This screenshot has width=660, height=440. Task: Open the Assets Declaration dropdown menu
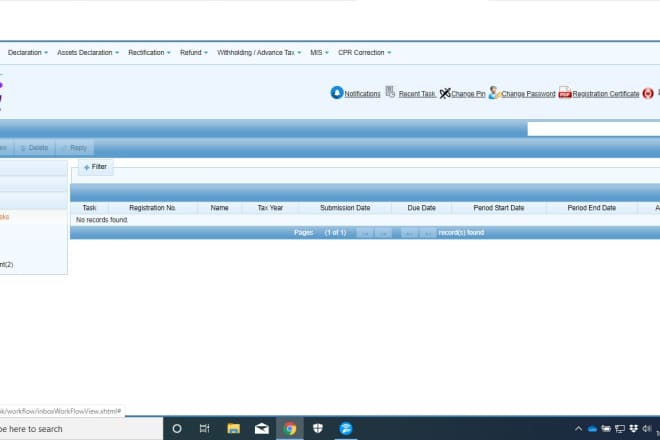pyautogui.click(x=88, y=52)
